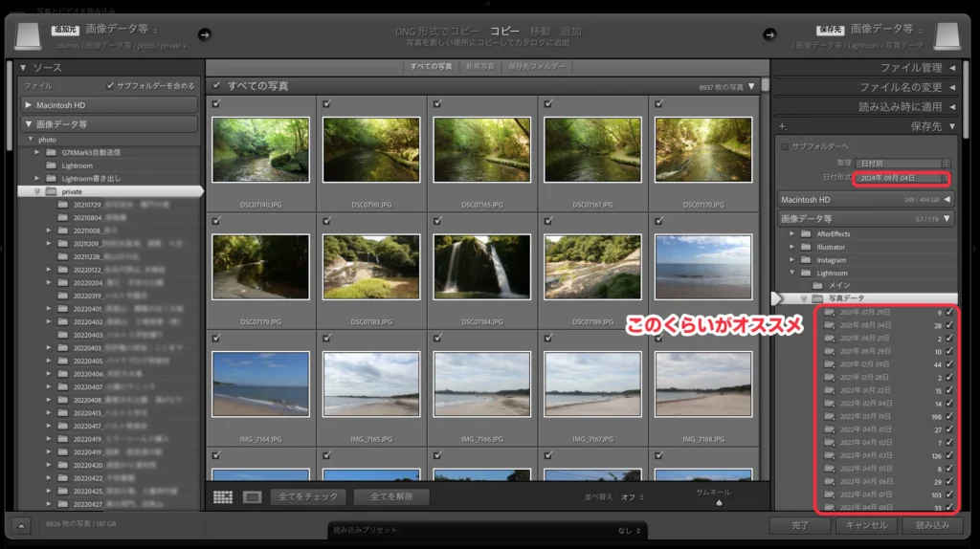
Task: Enable the サブフォルダーへ checkbox
Action: (786, 146)
